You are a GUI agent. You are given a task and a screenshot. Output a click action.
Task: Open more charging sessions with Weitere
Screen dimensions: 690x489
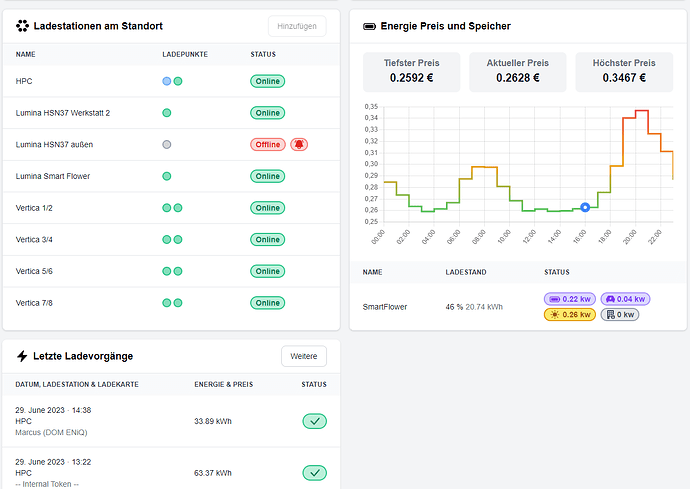pyautogui.click(x=304, y=356)
